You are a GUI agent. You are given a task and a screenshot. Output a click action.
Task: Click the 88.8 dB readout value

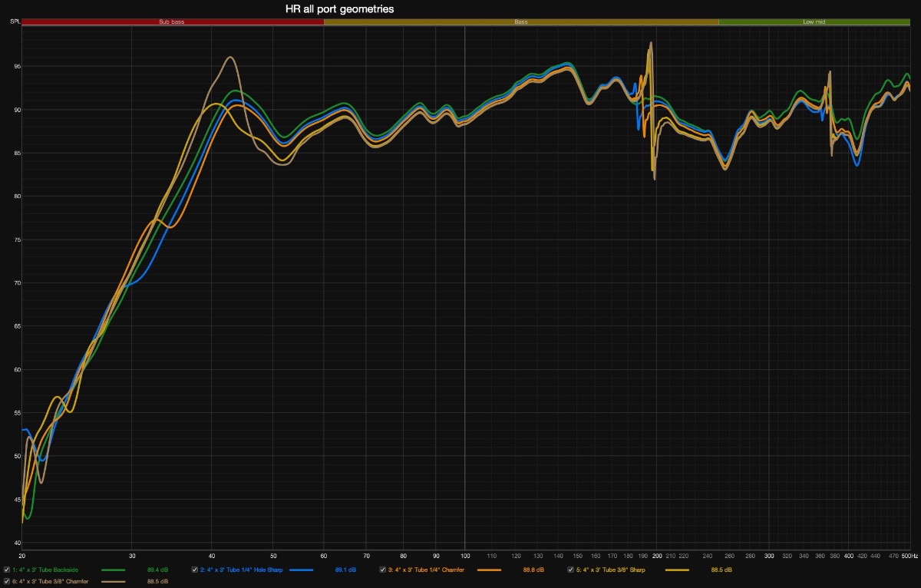[533, 570]
